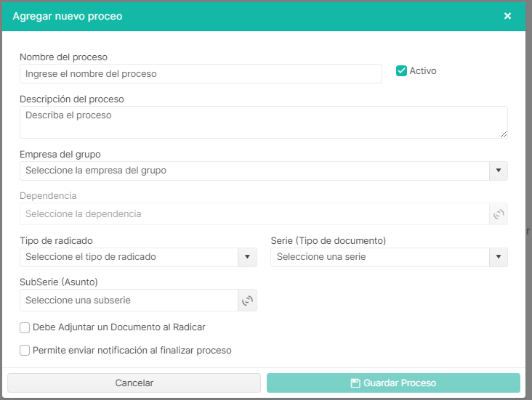Screen dimensions: 532x400
Task: Enable Debe Adjuntar un Documento al Radicar
Action: click(25, 327)
